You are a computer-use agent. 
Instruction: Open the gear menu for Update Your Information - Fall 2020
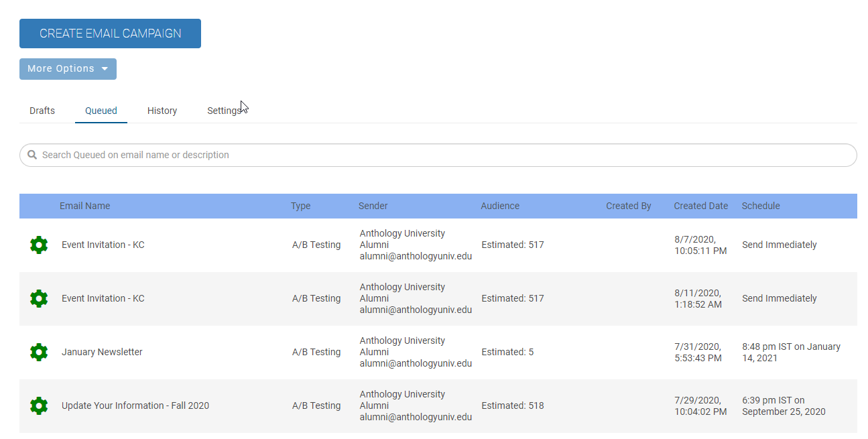pyautogui.click(x=39, y=405)
